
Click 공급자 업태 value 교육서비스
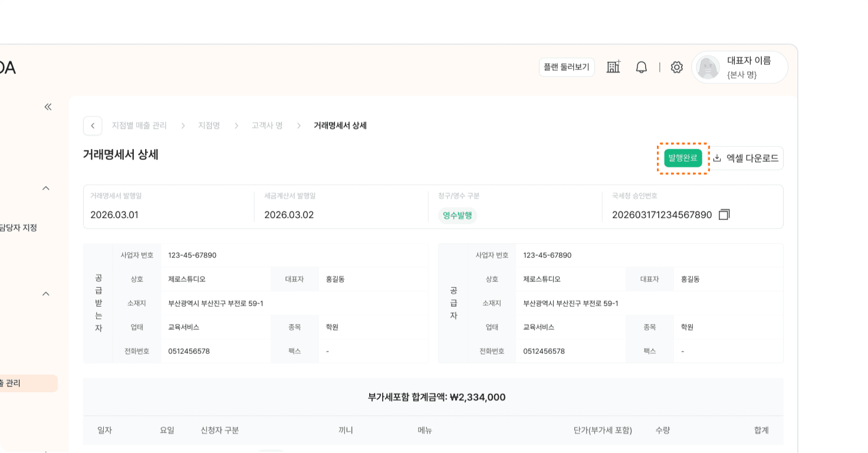point(539,327)
